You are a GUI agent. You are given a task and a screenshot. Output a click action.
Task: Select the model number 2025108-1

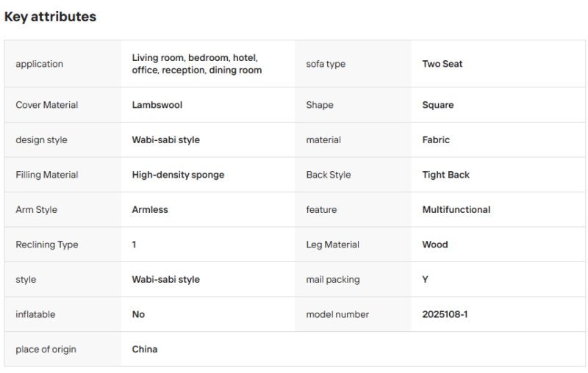point(445,314)
